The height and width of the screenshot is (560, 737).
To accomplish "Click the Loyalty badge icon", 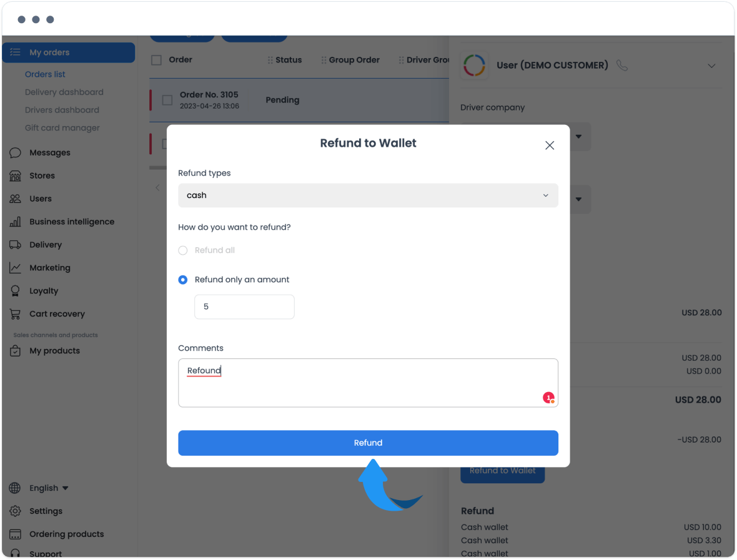I will [15, 291].
